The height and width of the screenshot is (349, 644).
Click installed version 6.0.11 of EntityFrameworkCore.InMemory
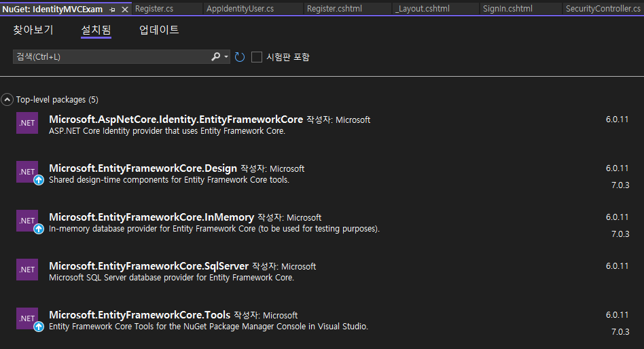(x=617, y=217)
